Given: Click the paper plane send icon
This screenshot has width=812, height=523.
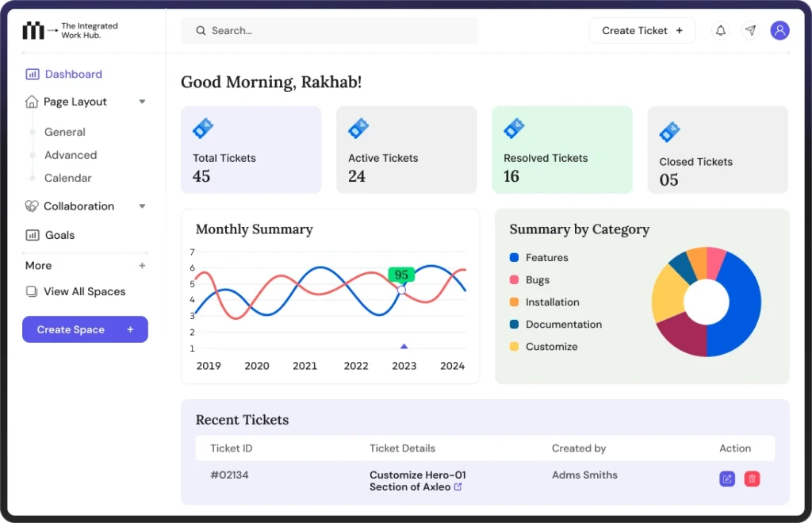Looking at the screenshot, I should 750,31.
